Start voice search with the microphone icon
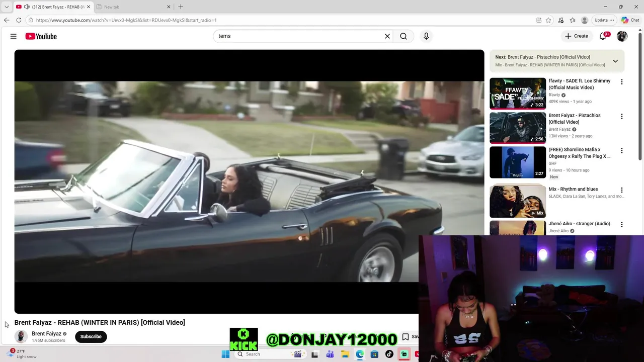This screenshot has width=644, height=362. 426,36
